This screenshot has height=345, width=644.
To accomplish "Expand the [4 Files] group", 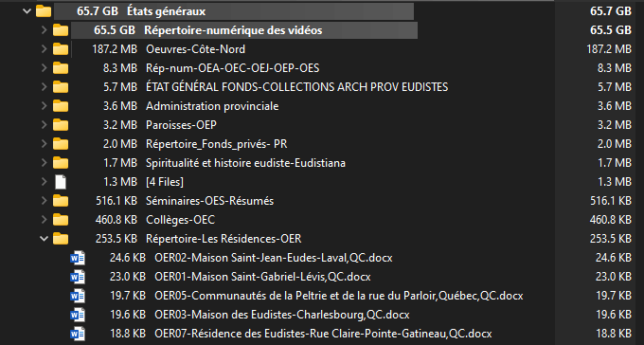I will pos(44,182).
